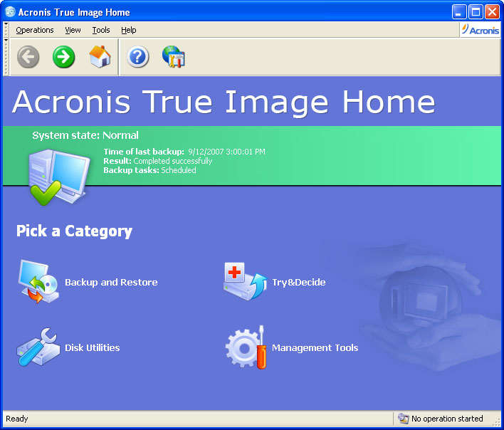Image resolution: width=504 pixels, height=430 pixels.
Task: Minimize the Acronis True Image window
Action: (458, 12)
